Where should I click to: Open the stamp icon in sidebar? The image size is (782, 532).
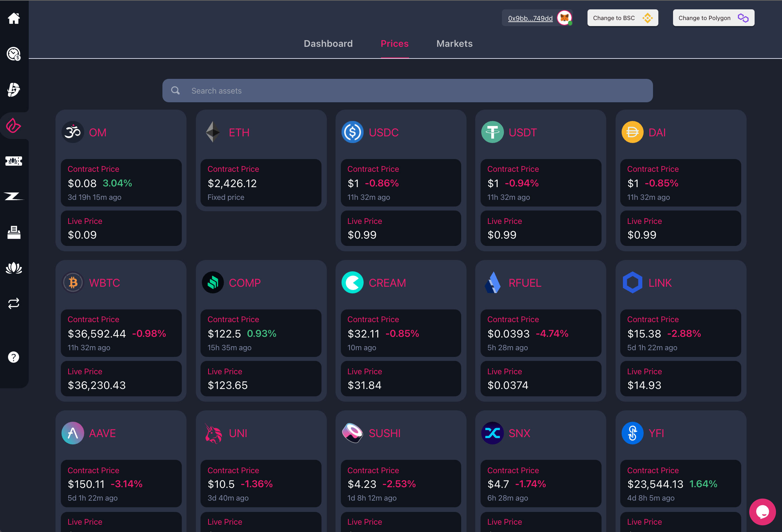click(x=14, y=233)
